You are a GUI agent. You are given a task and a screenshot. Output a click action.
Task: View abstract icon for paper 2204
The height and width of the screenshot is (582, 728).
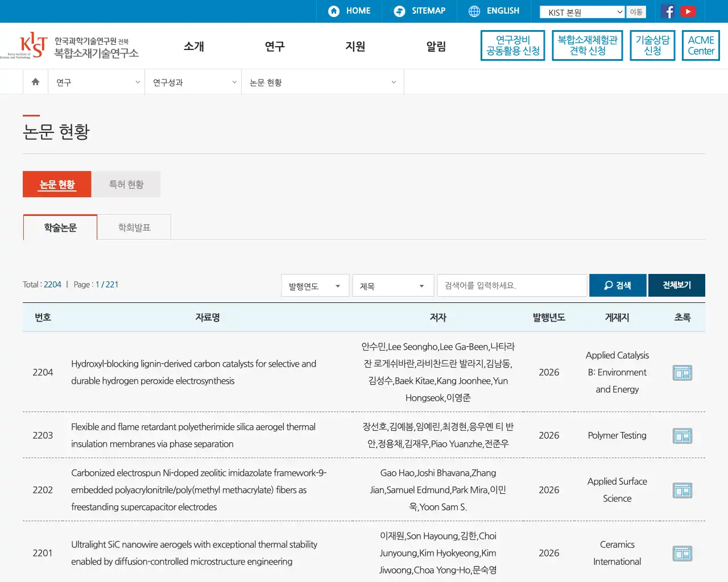pos(682,373)
